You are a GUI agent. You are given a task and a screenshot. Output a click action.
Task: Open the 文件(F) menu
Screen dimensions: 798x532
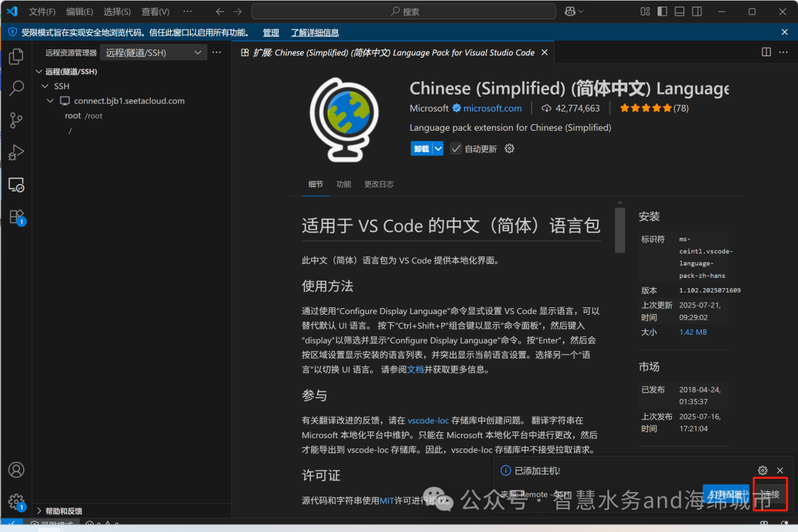click(x=42, y=11)
